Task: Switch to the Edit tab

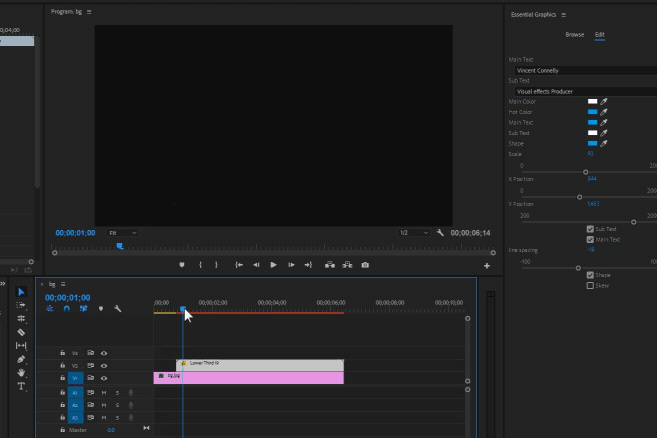Action: (600, 35)
